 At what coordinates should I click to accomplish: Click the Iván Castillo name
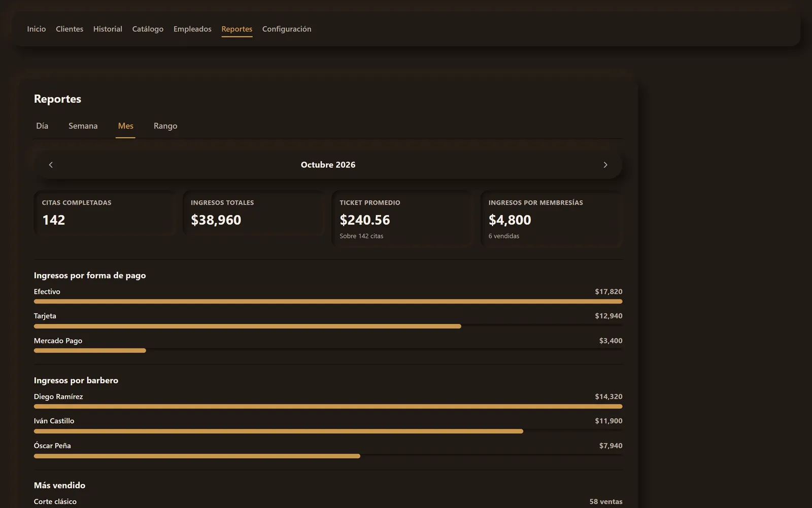coord(54,421)
